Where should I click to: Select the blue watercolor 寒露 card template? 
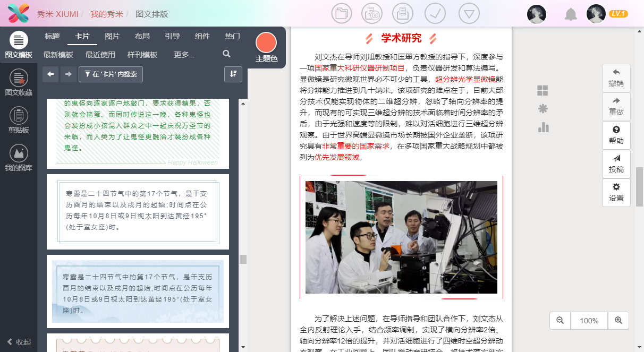[138, 291]
